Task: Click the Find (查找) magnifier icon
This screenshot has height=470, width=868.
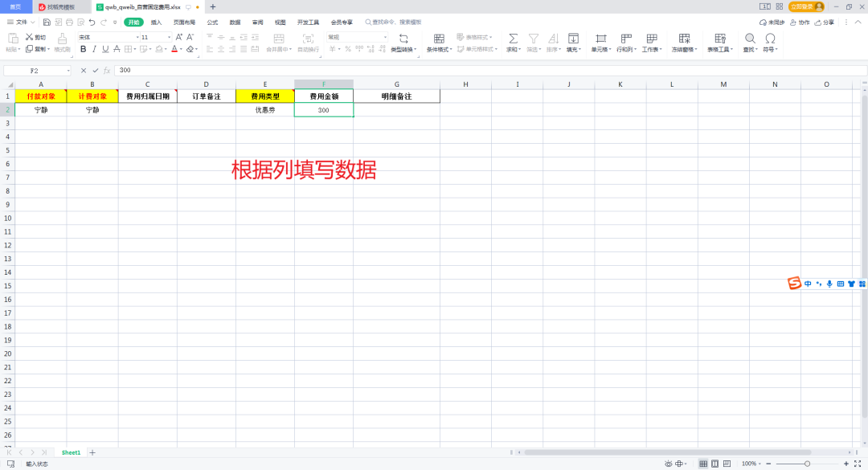Action: click(x=749, y=39)
